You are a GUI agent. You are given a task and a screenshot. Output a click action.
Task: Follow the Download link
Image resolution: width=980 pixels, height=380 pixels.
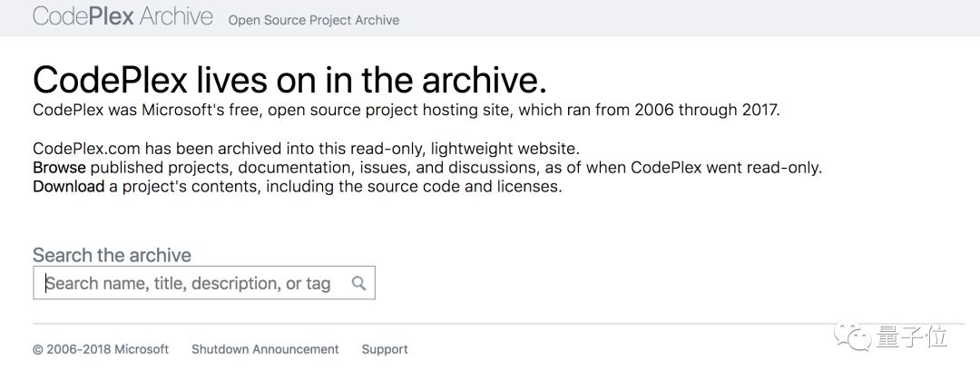coord(68,187)
